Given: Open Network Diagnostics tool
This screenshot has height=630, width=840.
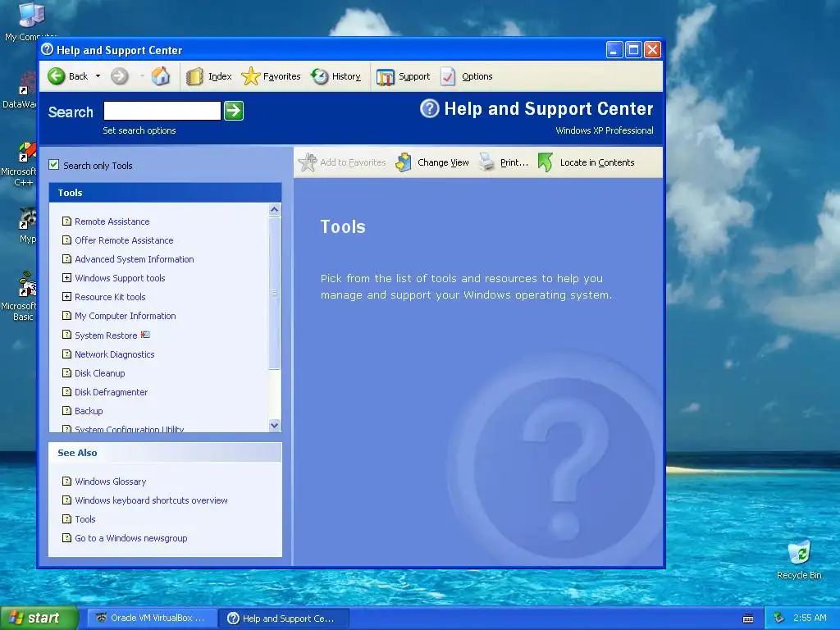Looking at the screenshot, I should [x=114, y=354].
